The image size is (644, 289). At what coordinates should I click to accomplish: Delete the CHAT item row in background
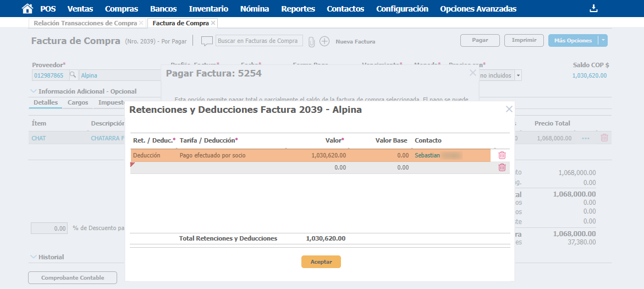(604, 138)
